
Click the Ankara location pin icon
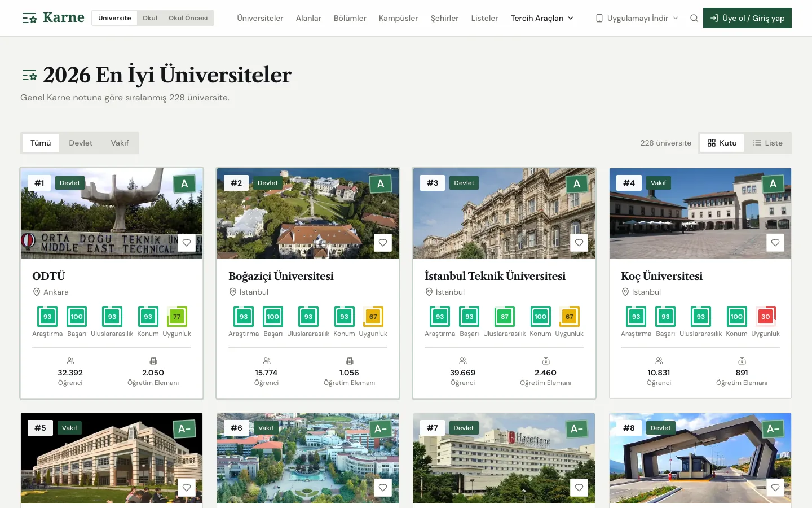coord(37,292)
